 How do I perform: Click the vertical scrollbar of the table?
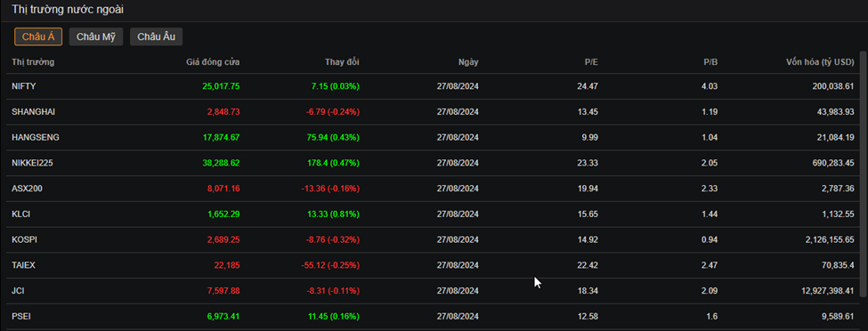(x=863, y=174)
